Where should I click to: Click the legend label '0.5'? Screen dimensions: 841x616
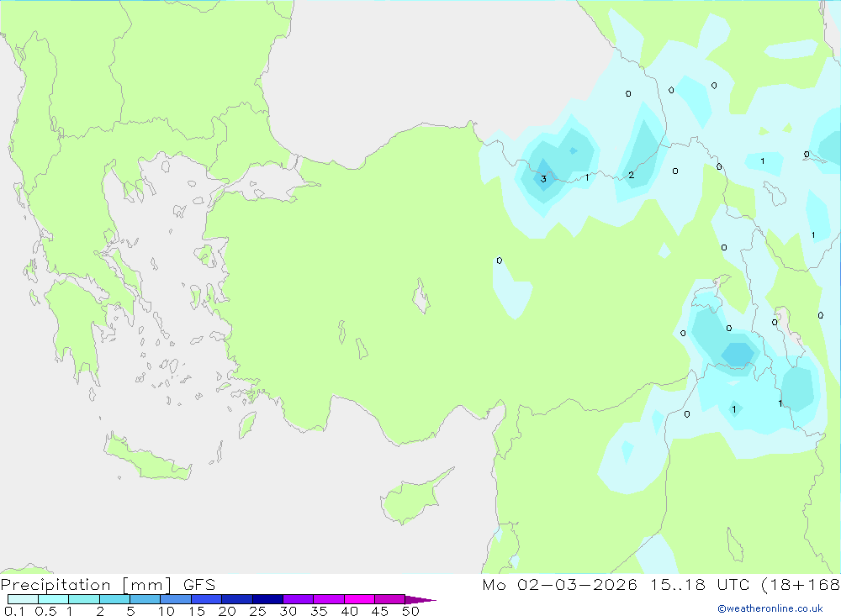coord(45,611)
